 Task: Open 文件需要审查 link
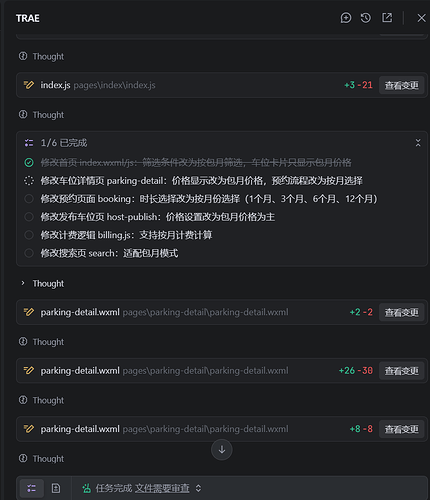(x=162, y=488)
